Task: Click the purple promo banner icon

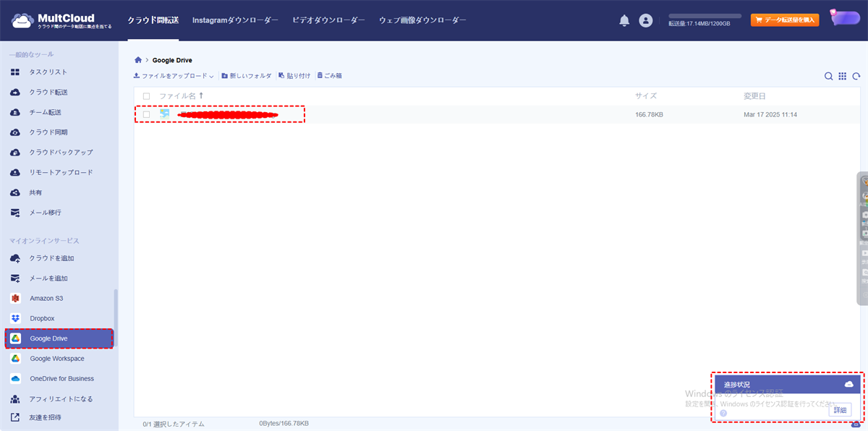Action: pos(845,18)
